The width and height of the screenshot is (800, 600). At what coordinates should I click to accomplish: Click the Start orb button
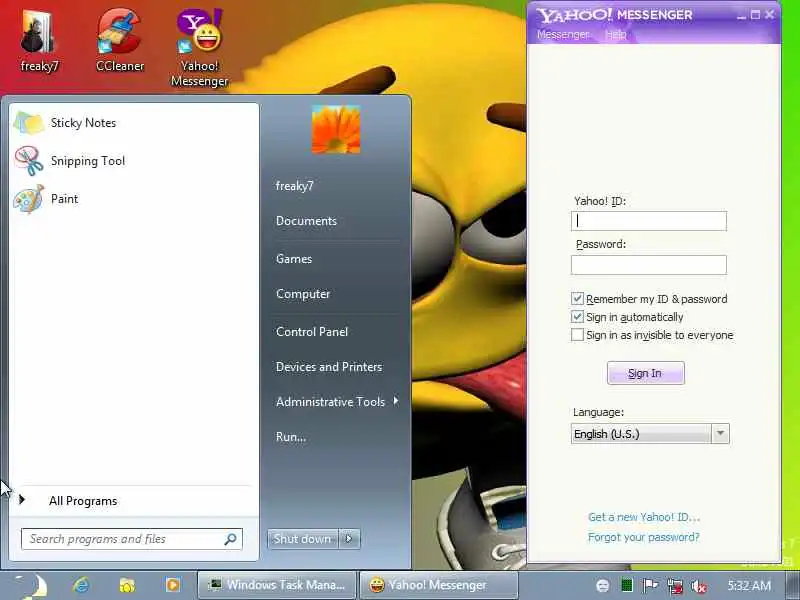point(31,586)
